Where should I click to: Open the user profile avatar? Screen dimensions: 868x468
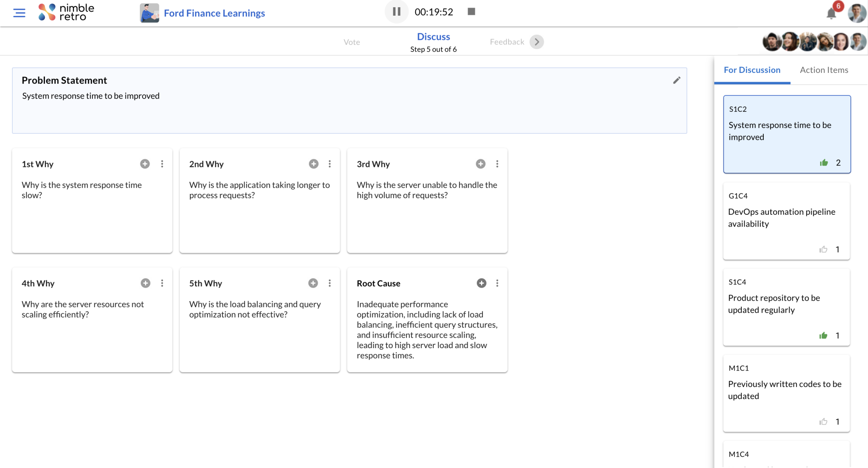857,13
